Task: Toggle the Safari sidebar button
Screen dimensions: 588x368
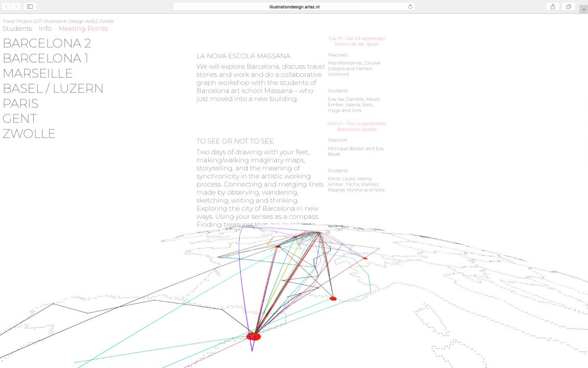Action: [30, 6]
